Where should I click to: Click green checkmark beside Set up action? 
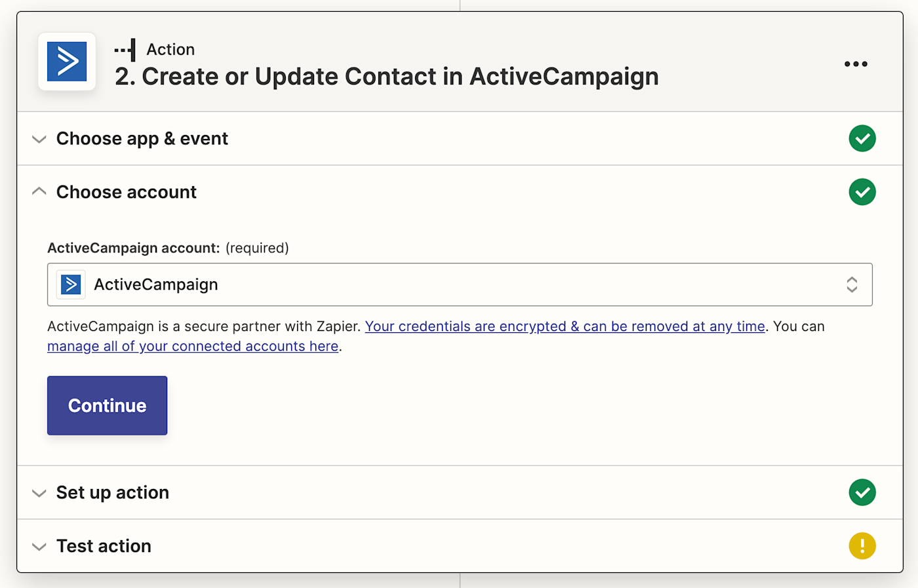click(x=862, y=492)
